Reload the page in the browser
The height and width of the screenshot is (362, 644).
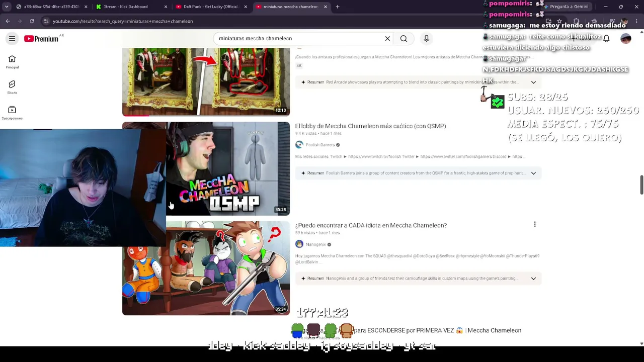[32, 21]
